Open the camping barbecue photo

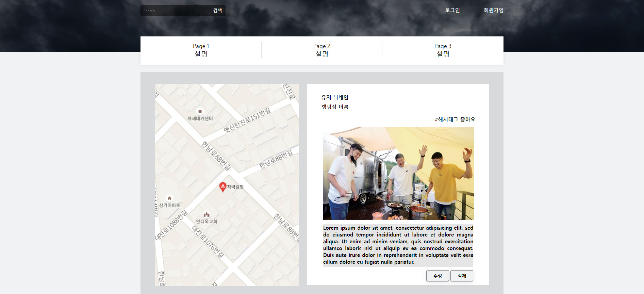pos(398,173)
